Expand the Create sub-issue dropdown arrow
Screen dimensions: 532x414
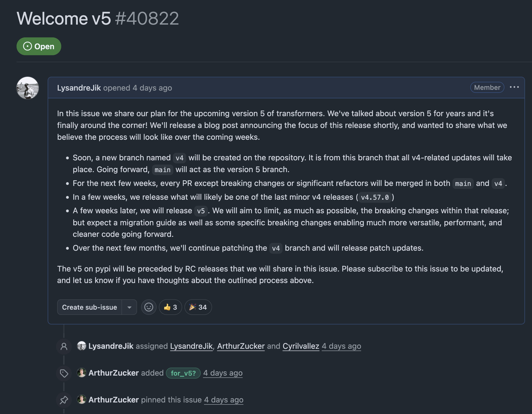(129, 307)
